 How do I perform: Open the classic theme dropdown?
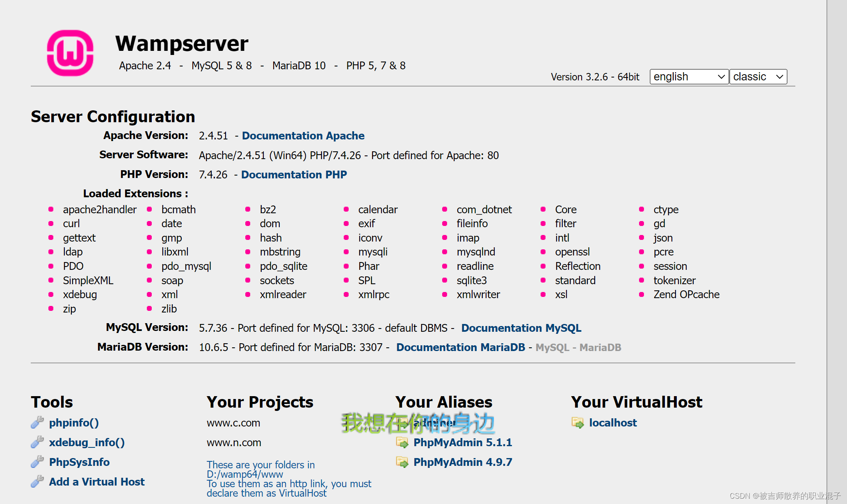758,77
